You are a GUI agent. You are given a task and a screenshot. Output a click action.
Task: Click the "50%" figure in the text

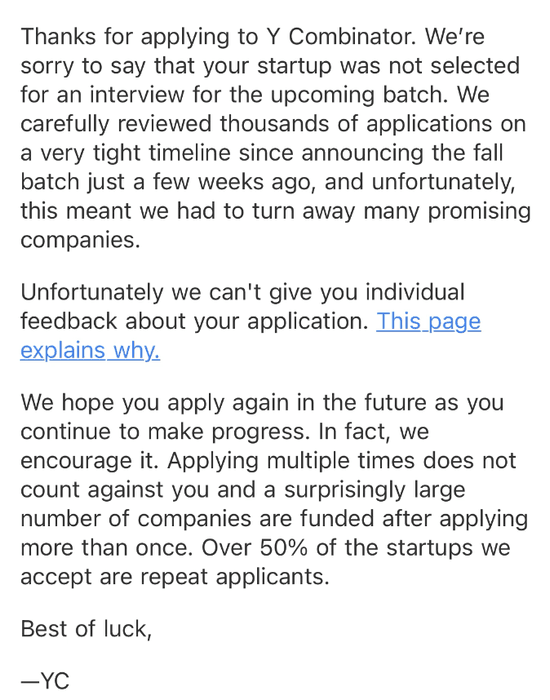point(283,548)
